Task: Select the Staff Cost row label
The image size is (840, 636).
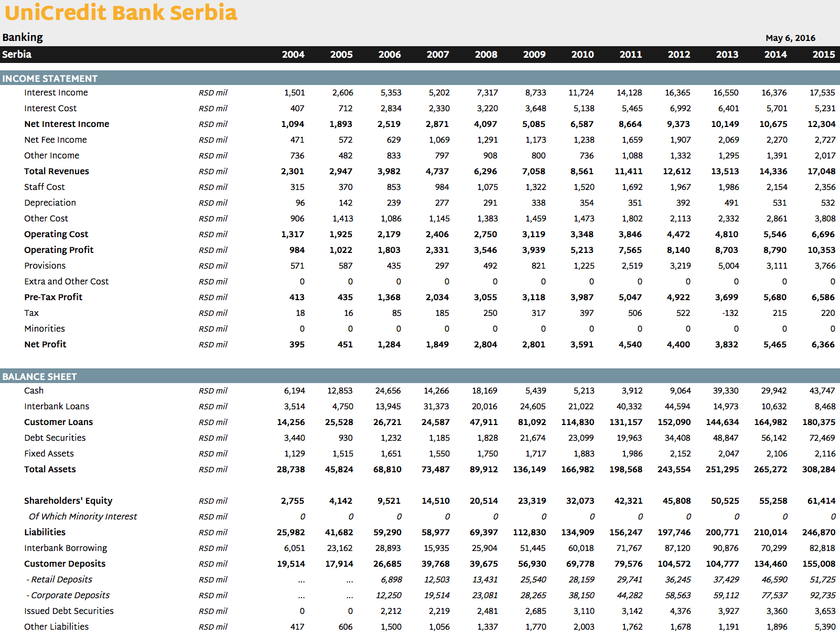Action: [x=45, y=187]
